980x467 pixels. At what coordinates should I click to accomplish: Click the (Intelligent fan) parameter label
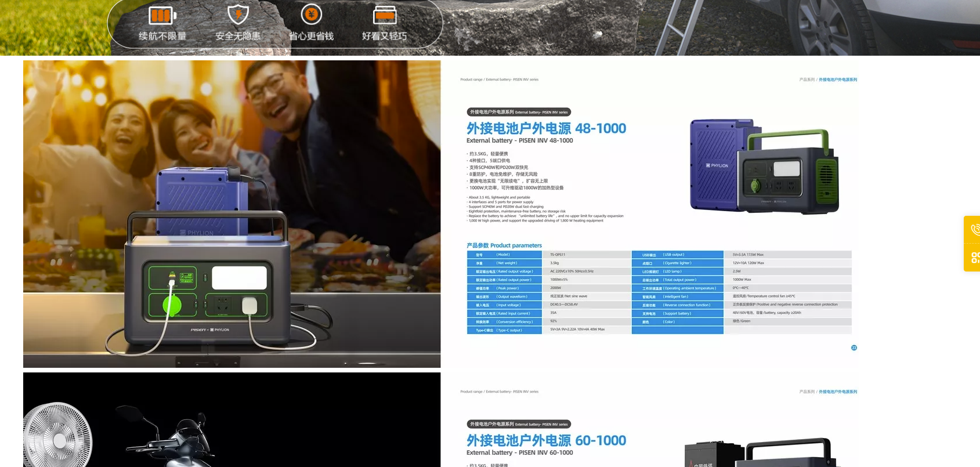point(675,296)
